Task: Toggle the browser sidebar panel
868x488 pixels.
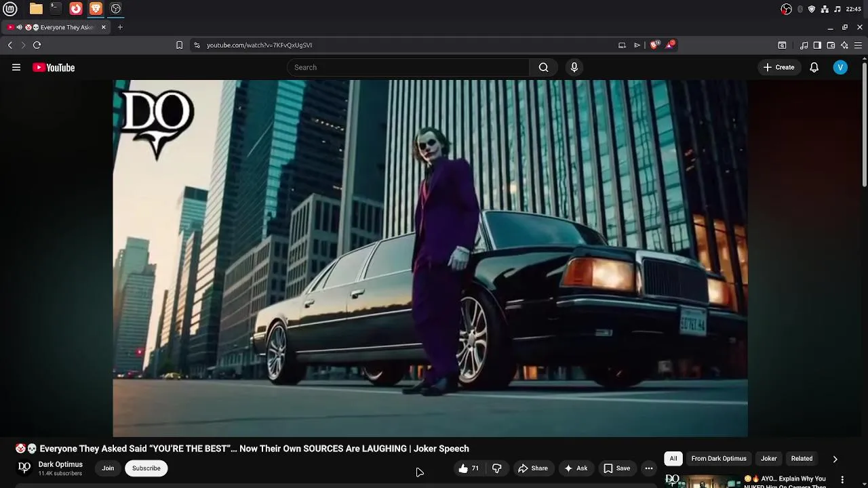Action: [817, 45]
